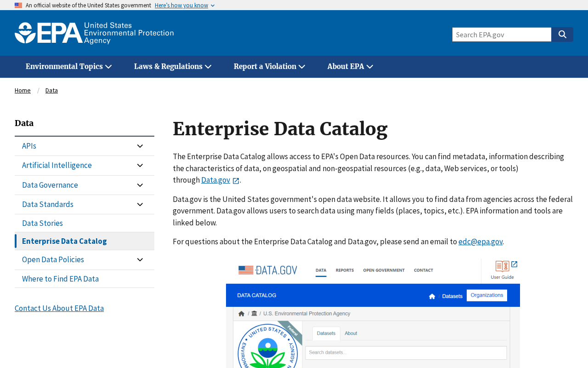Click the magnifying glass search button
The width and height of the screenshot is (588, 368).
tap(562, 34)
